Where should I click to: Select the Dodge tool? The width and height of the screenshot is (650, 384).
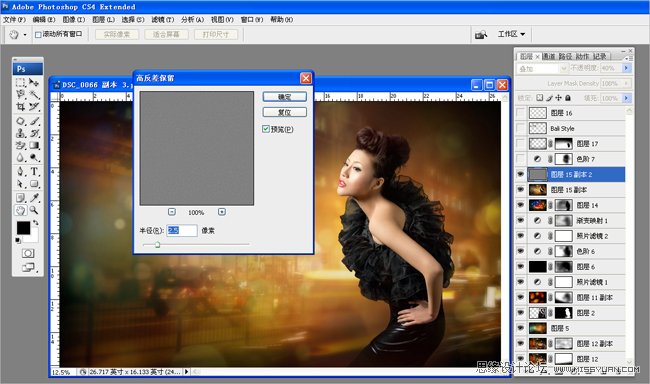pyautogui.click(x=34, y=158)
